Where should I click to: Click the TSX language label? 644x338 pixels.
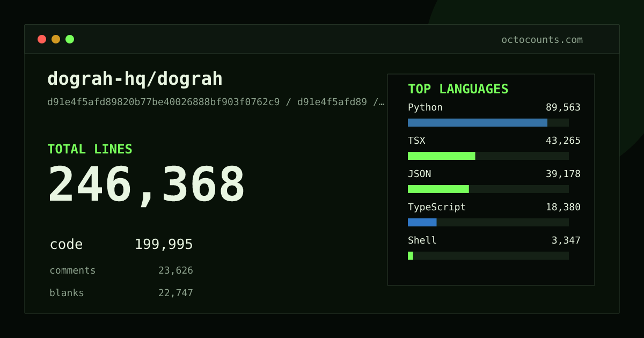tap(416, 141)
